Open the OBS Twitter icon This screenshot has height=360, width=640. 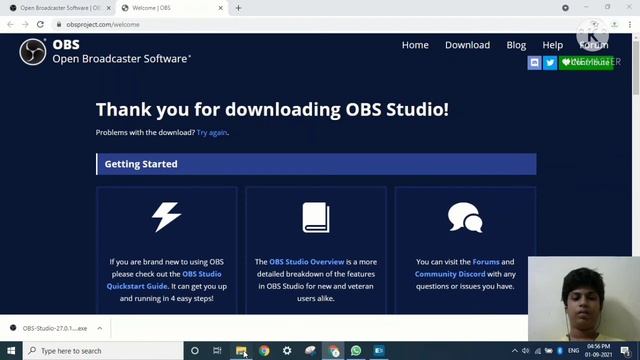coord(550,62)
